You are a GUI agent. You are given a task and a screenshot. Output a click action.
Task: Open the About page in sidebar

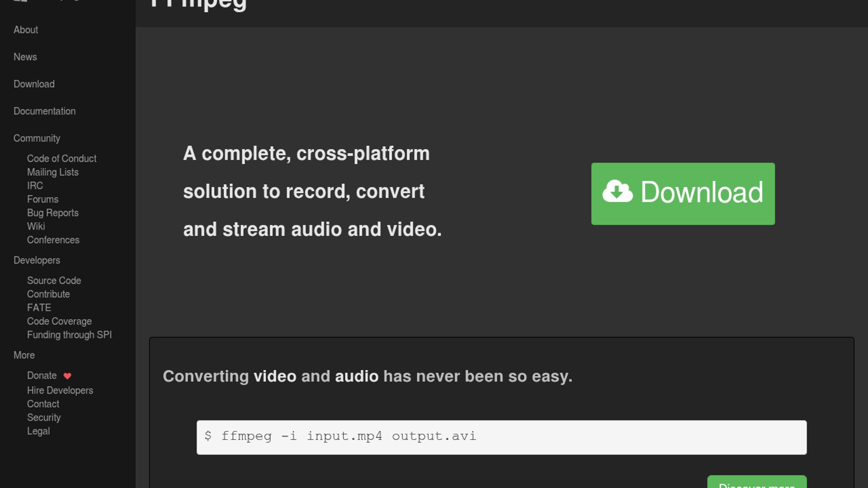click(x=26, y=30)
